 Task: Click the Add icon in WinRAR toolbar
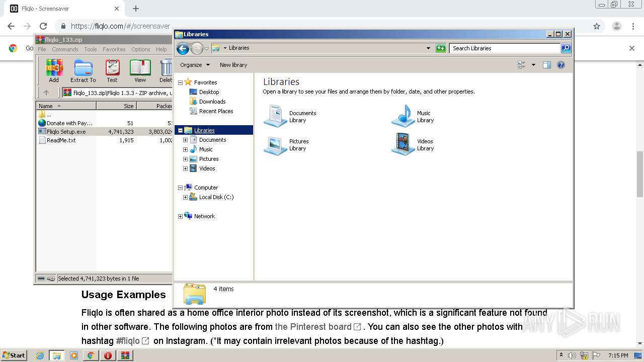tap(54, 70)
